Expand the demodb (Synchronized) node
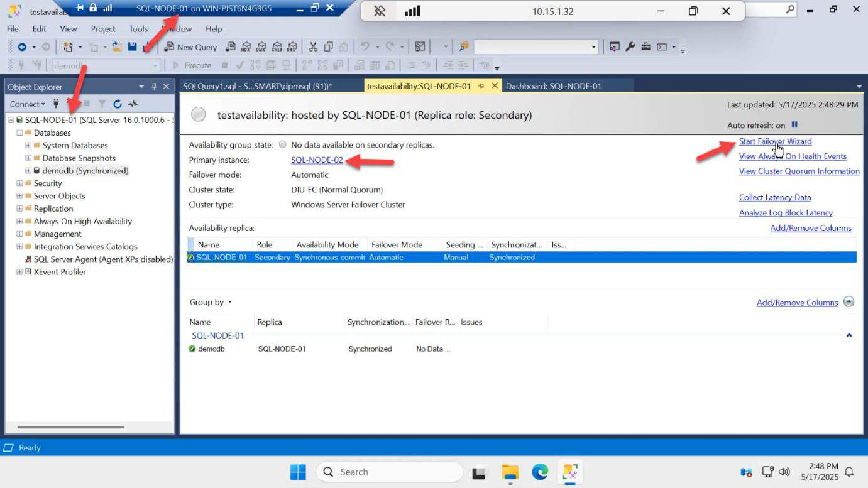The height and width of the screenshot is (488, 868). (28, 170)
